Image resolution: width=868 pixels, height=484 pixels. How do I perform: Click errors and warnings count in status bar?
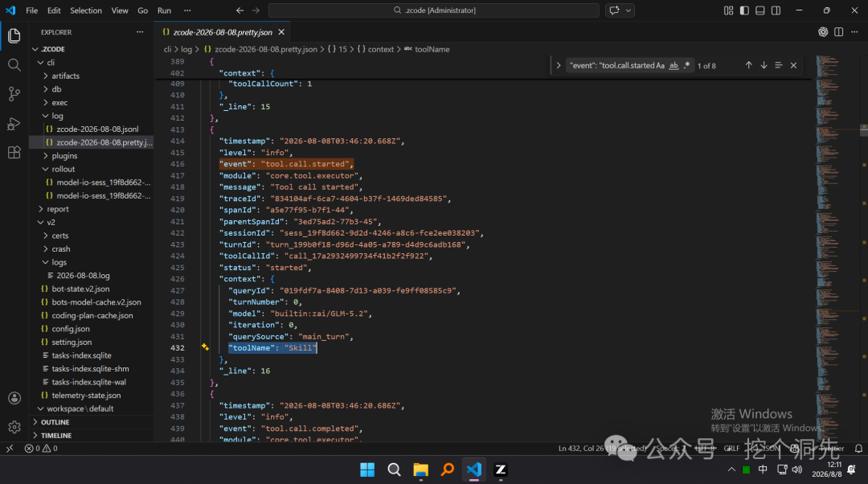[x=41, y=449]
